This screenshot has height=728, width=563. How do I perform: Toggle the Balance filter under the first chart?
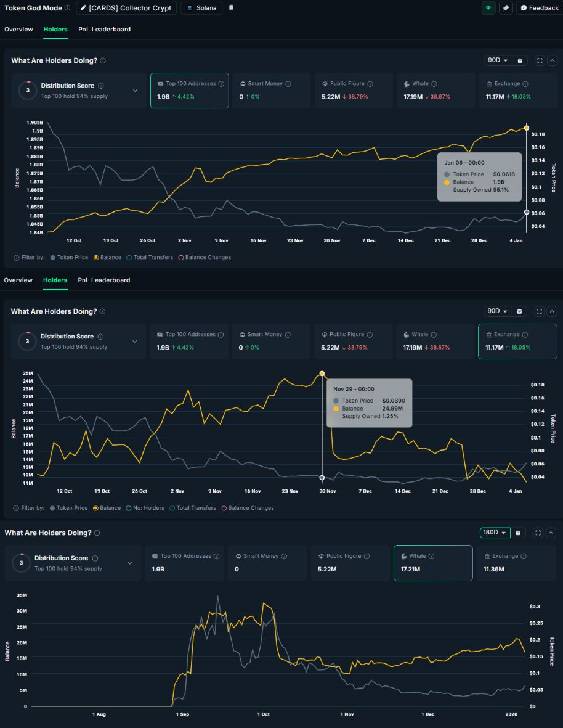(108, 257)
